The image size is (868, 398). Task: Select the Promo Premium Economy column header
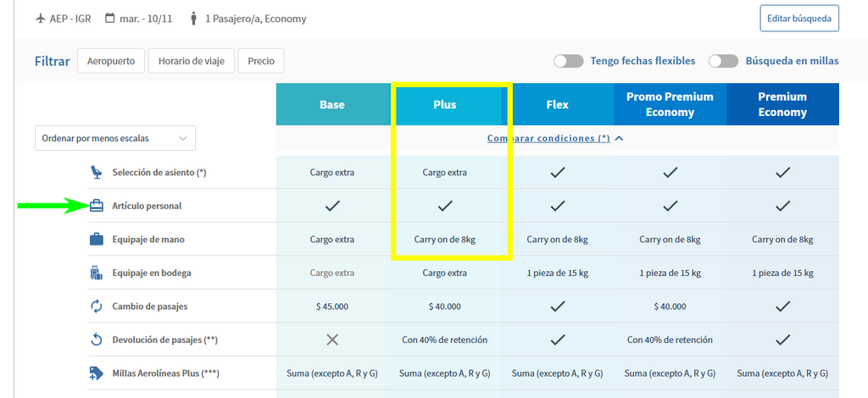click(x=670, y=104)
